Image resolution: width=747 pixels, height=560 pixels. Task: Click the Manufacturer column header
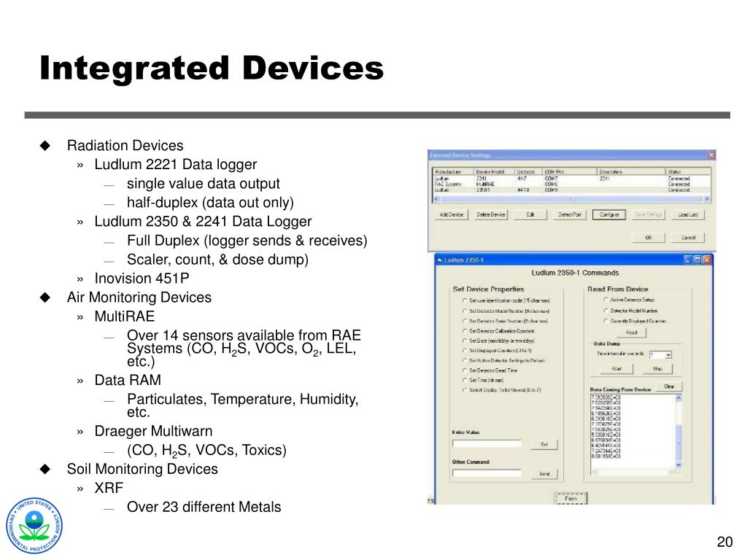click(453, 171)
